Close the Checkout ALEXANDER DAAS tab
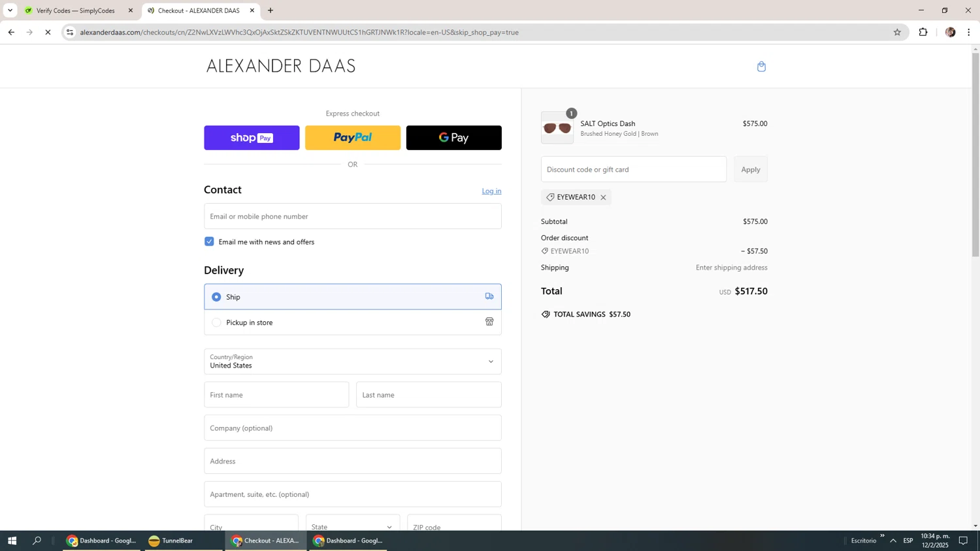Viewport: 980px width, 551px height. [252, 10]
